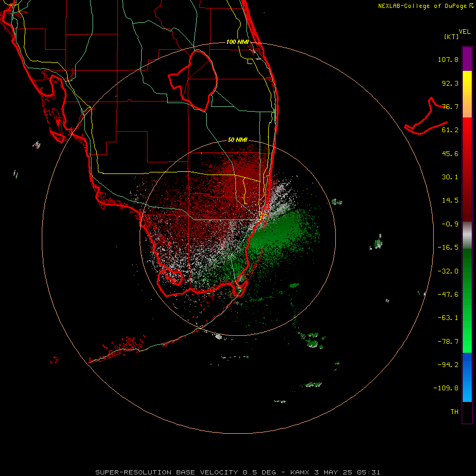
Task: Click the 107.8 legend value
Action: coord(448,59)
